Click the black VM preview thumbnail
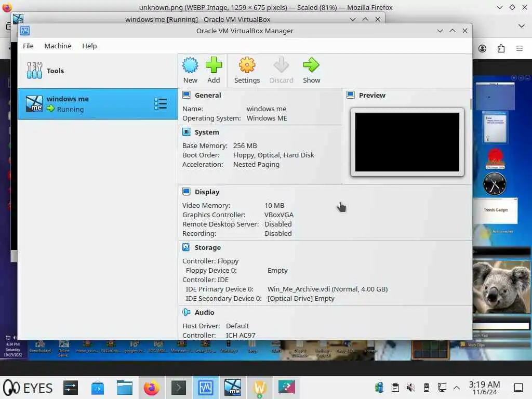Image resolution: width=532 pixels, height=399 pixels. (407, 142)
